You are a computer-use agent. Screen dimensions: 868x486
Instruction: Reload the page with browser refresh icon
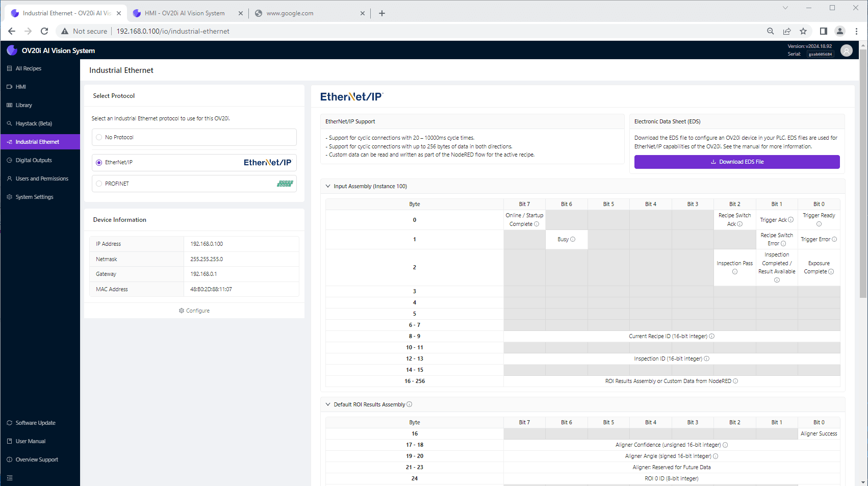click(x=44, y=31)
